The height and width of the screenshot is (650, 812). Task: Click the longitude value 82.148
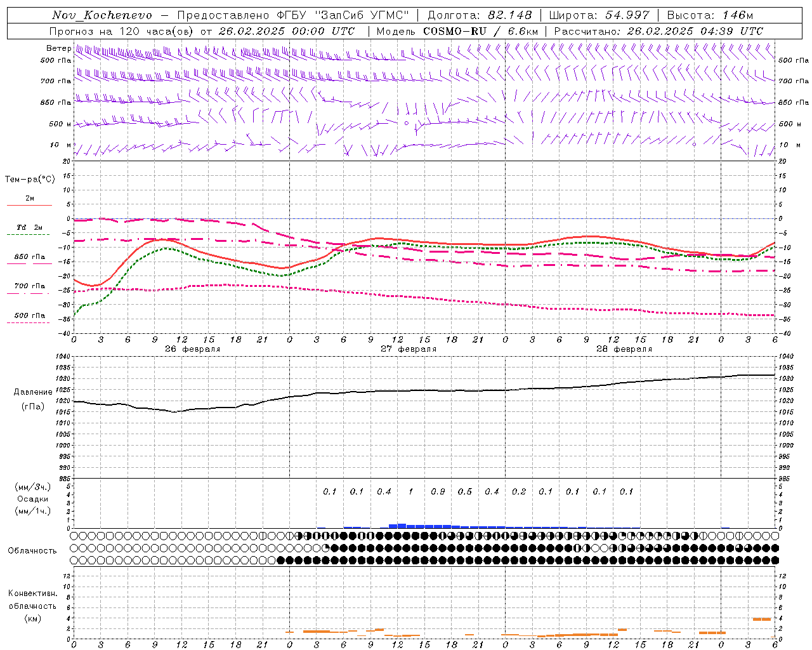click(x=509, y=15)
